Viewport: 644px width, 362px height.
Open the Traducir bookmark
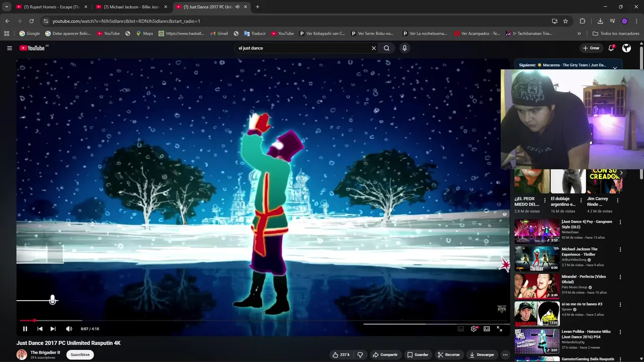(x=255, y=34)
